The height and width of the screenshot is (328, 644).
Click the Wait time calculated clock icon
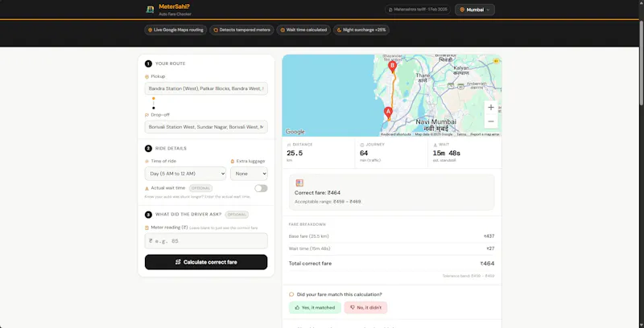pyautogui.click(x=283, y=30)
